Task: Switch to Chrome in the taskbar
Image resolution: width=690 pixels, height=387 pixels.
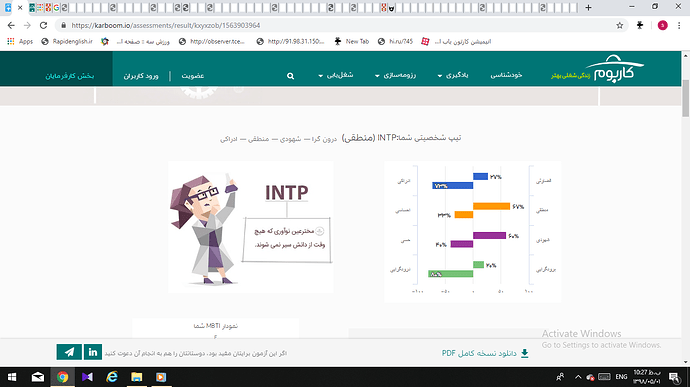Action: (x=62, y=377)
